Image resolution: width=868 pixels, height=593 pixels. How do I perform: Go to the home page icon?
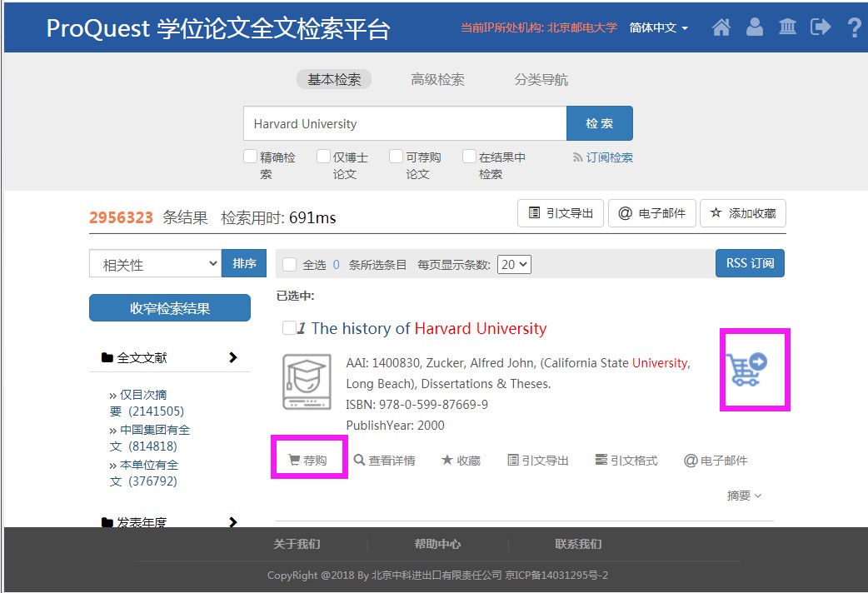(721, 27)
